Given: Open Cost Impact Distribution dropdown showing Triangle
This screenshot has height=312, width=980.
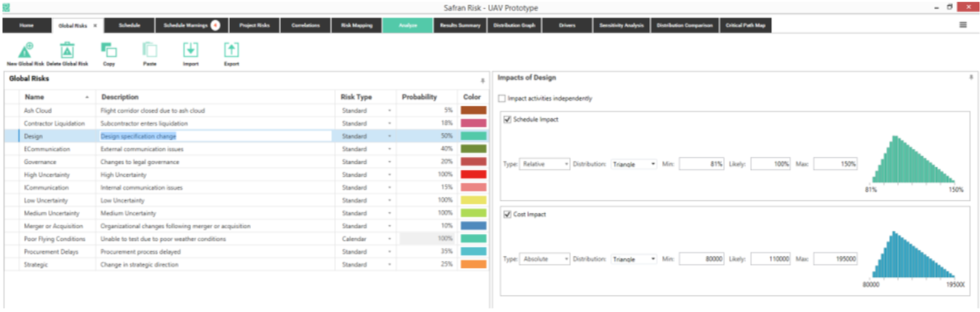Looking at the screenshot, I should (x=634, y=259).
